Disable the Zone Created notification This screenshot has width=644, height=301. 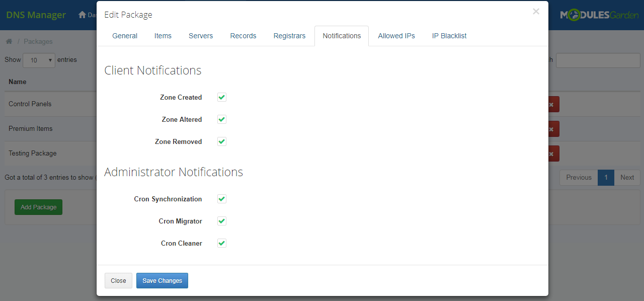[x=221, y=97]
